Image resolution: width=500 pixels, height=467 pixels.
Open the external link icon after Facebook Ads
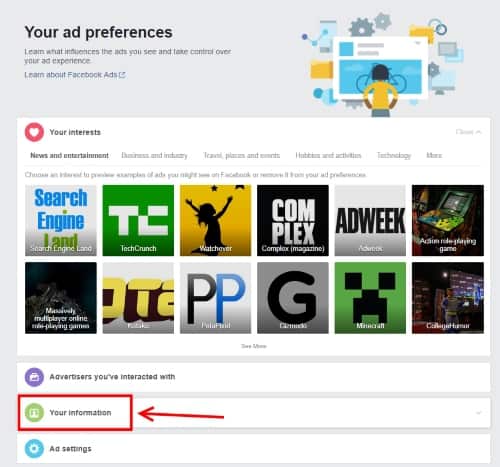122,75
